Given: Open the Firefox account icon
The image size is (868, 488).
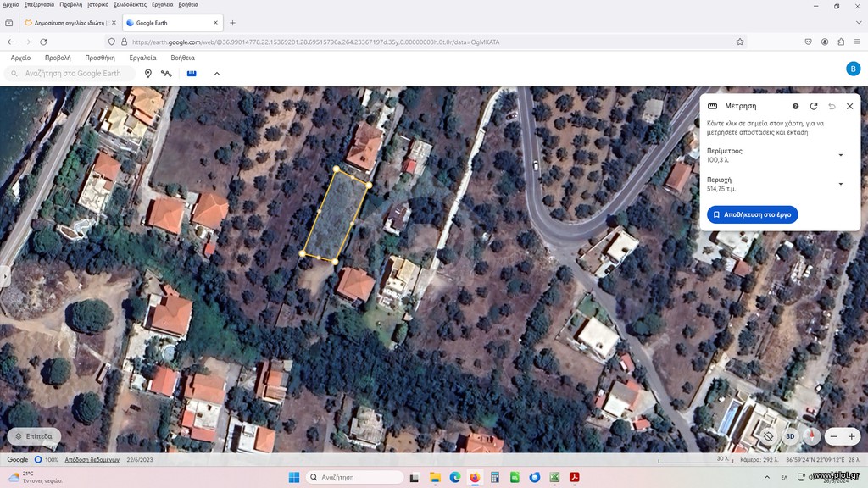Looking at the screenshot, I should (825, 42).
